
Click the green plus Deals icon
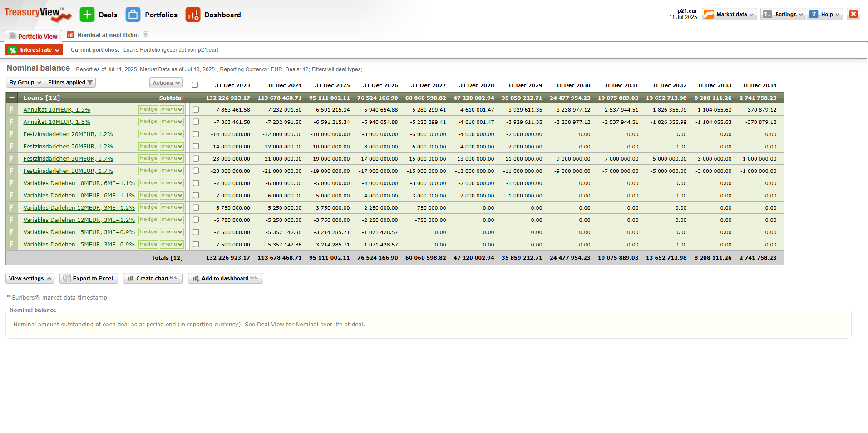[x=87, y=15]
